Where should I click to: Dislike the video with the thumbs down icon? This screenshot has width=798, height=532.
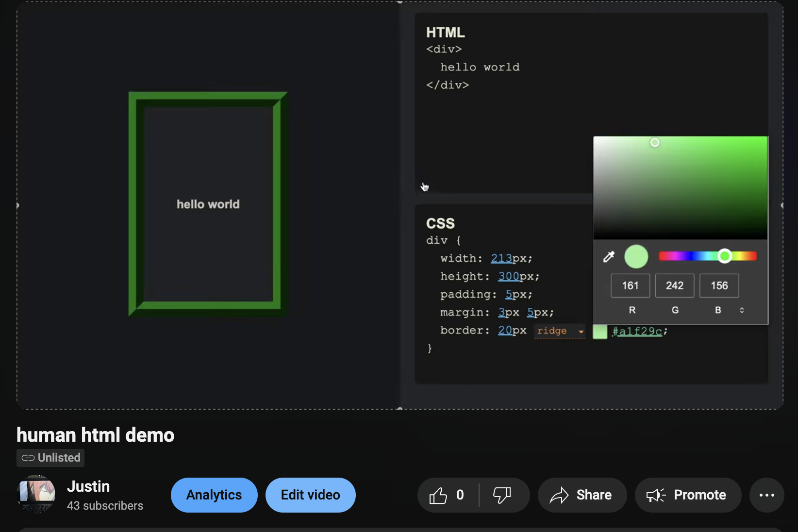[x=502, y=495]
